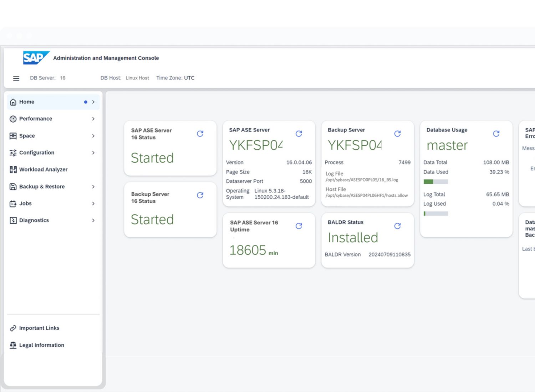Open Legal Information
Screen dimensions: 535x392
point(41,345)
